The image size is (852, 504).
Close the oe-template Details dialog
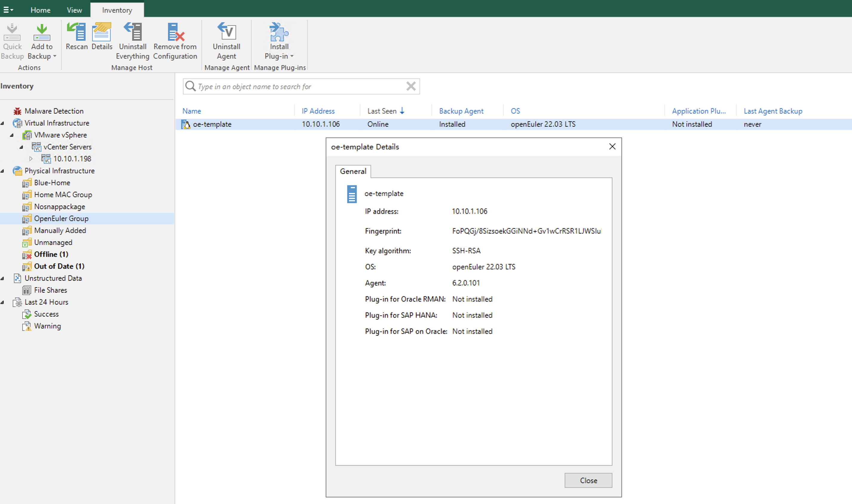click(588, 480)
